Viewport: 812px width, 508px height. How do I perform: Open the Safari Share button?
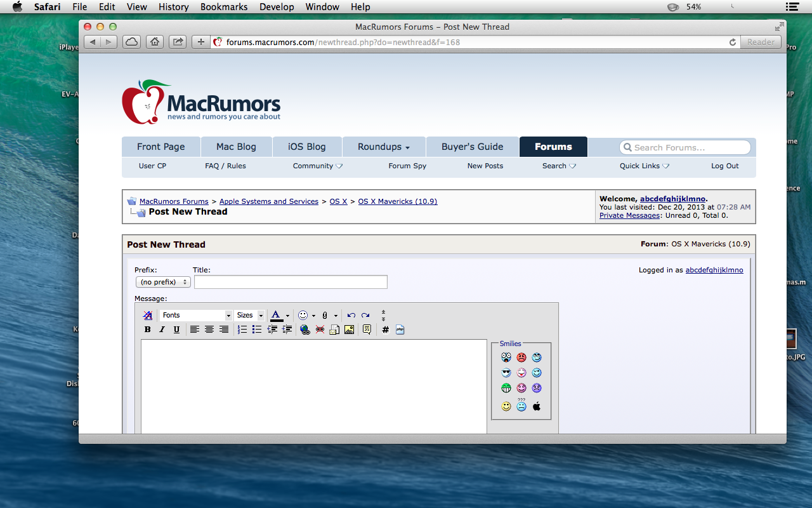click(x=178, y=42)
